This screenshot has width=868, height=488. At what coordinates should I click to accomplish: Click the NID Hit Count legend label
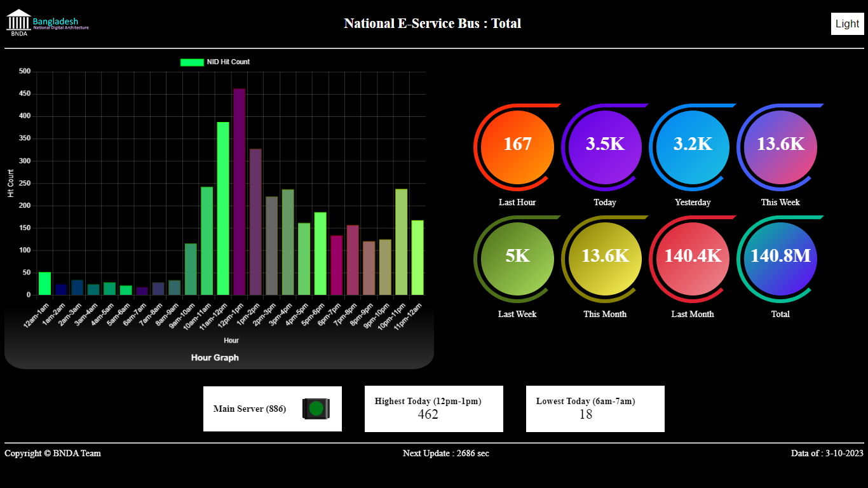coord(228,62)
